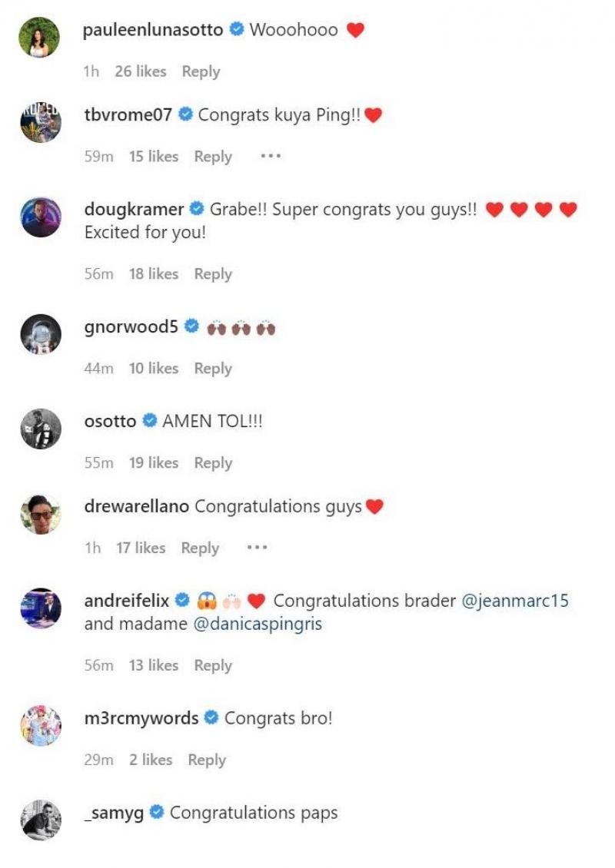Click the verified badge beside dougkramer

click(196, 209)
